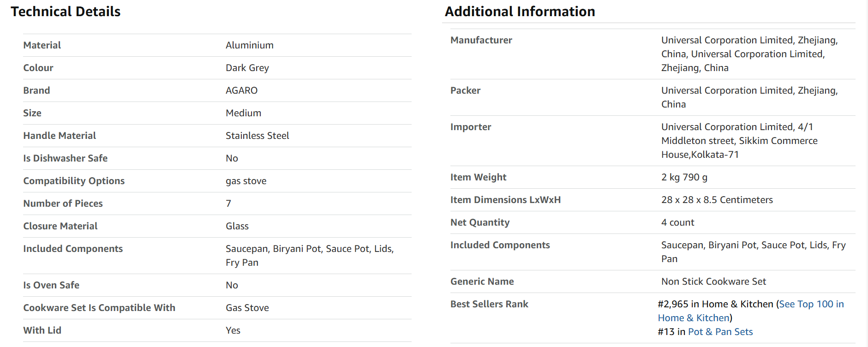Click the Additional Information heading
This screenshot has height=347, width=868.
click(520, 12)
